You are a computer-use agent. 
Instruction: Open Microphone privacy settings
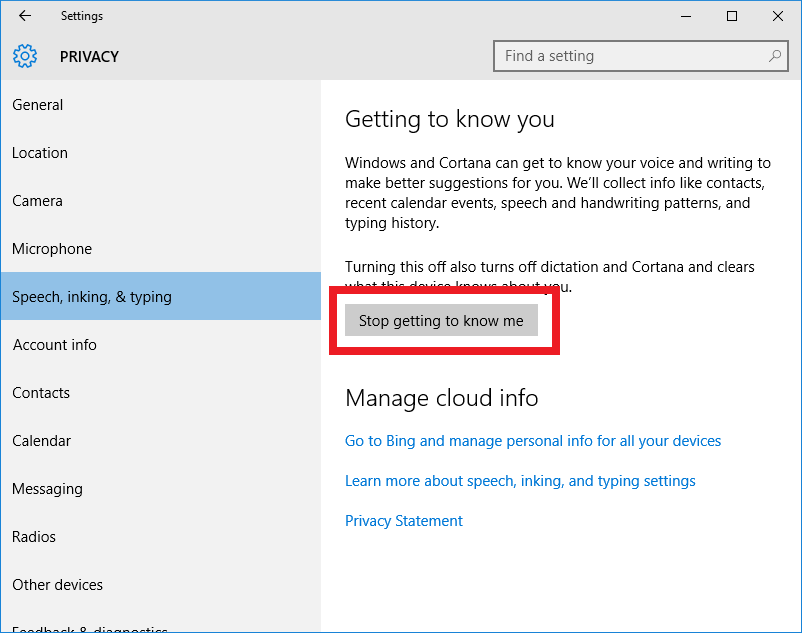click(52, 249)
